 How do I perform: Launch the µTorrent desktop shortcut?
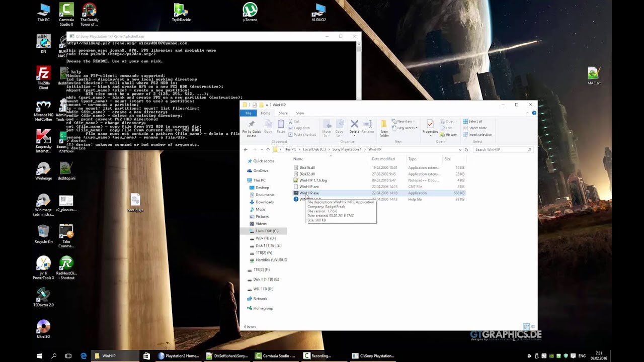(x=250, y=13)
